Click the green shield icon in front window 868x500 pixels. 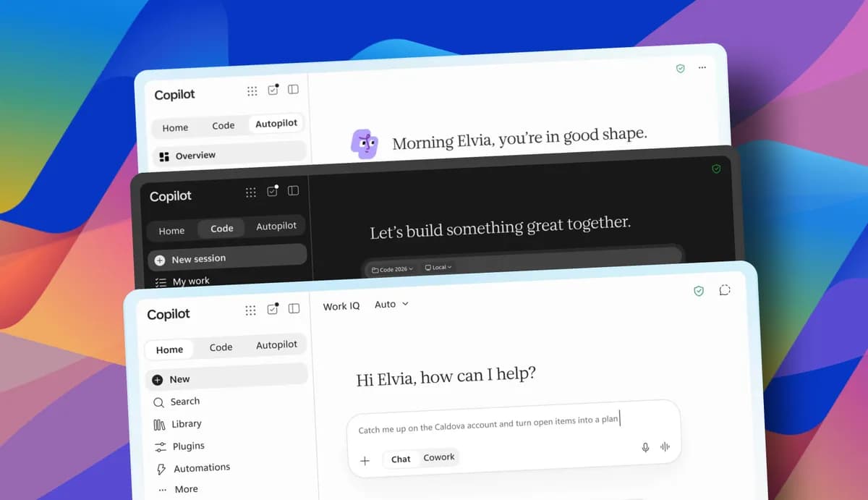(x=699, y=291)
